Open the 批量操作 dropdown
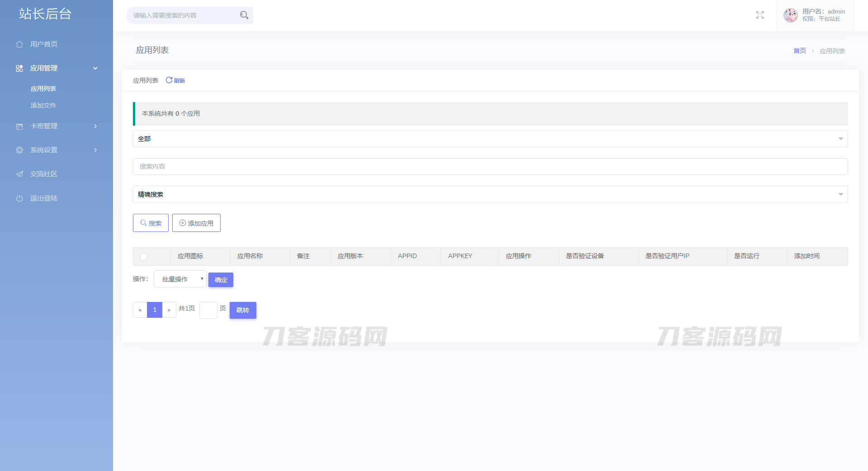This screenshot has width=868, height=471. coord(180,279)
